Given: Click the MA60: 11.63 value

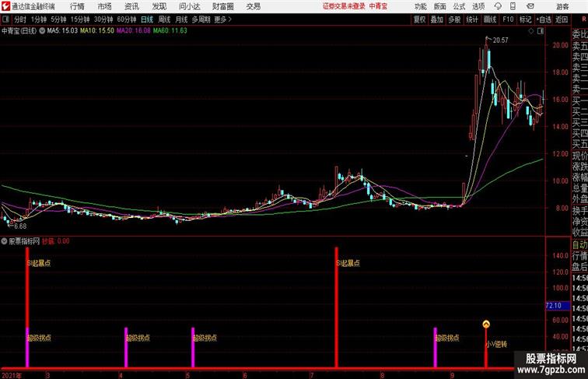Looking at the screenshot, I should 170,31.
